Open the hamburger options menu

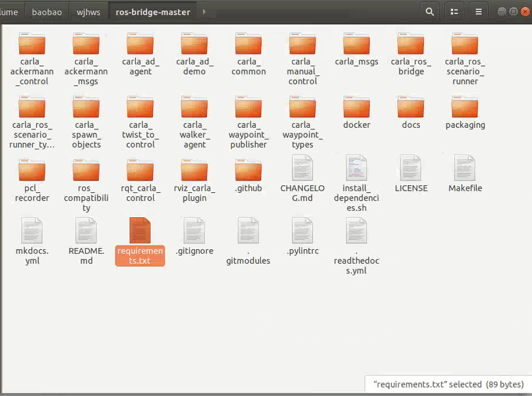coord(478,12)
